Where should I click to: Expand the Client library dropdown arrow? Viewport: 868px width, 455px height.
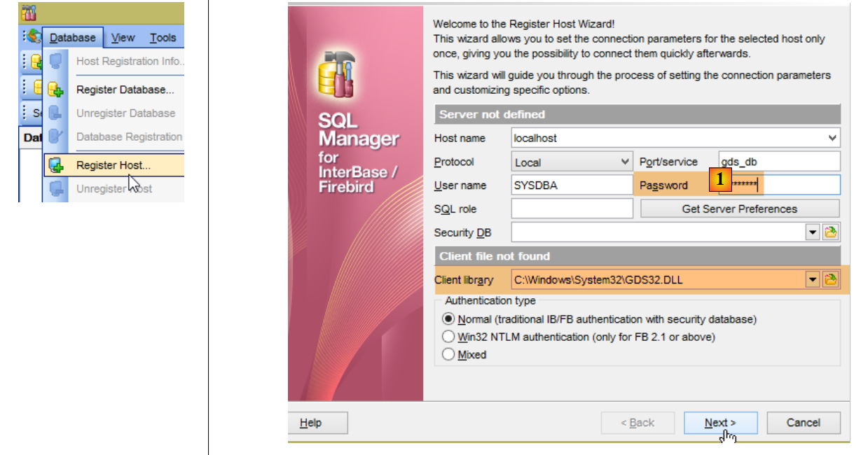pos(813,280)
